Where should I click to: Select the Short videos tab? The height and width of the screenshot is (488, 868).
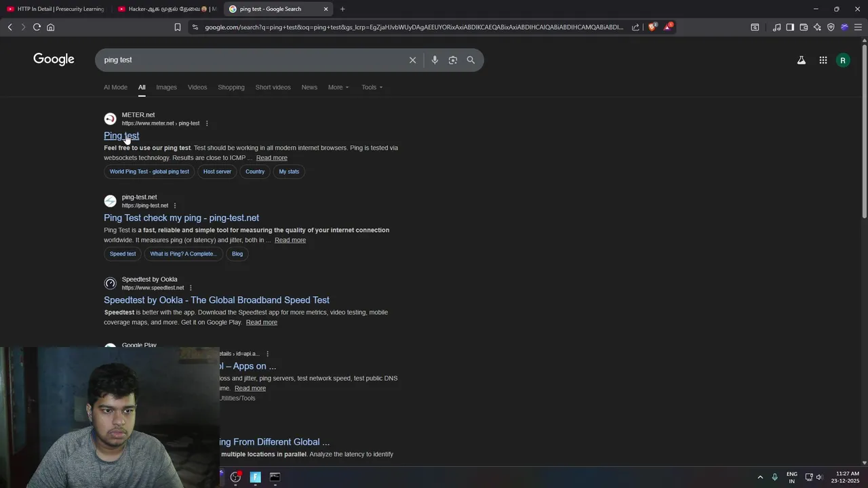click(273, 87)
